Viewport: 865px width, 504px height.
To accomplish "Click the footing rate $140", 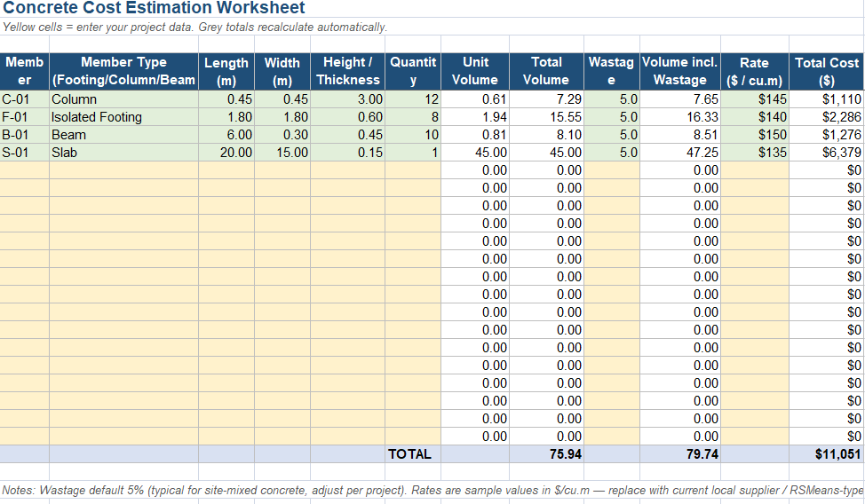I will 755,117.
